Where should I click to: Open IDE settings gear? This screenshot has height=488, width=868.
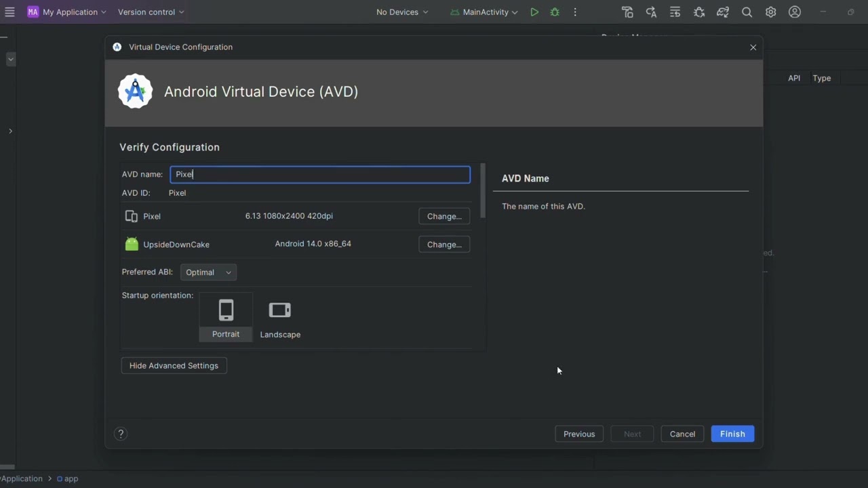(770, 12)
